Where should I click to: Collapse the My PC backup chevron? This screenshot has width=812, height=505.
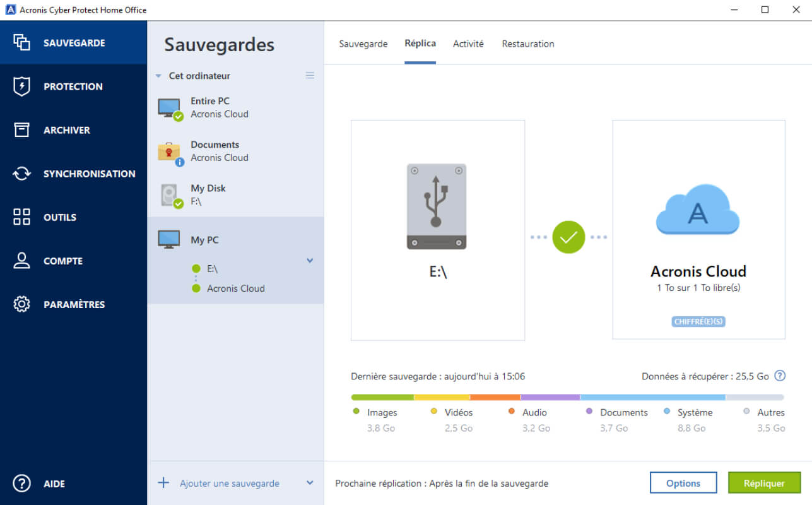[x=310, y=260]
